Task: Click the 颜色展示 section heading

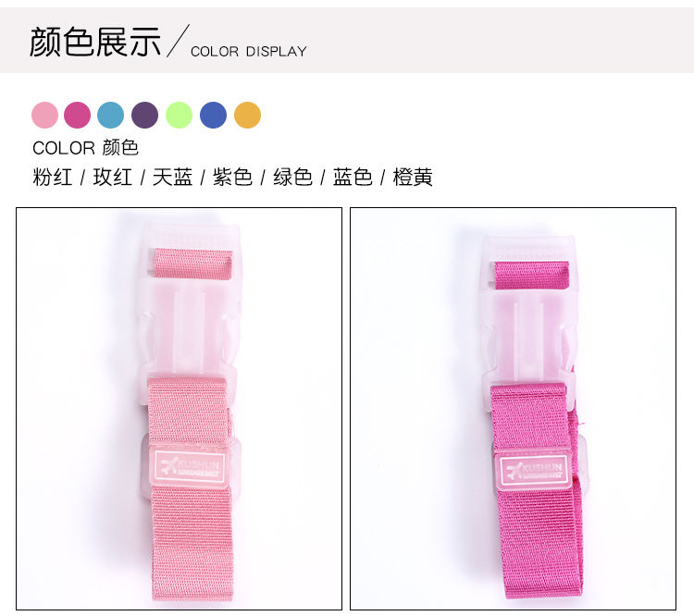Action: coord(95,41)
